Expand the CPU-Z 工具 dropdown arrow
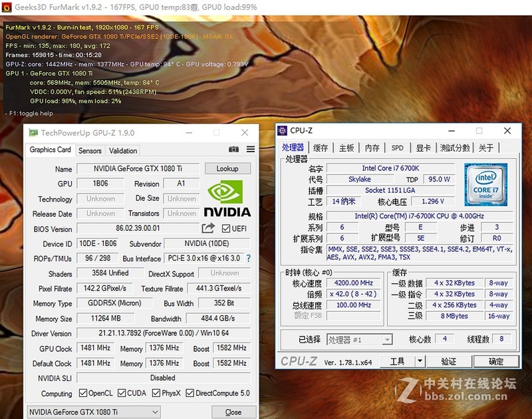The width and height of the screenshot is (532, 419). click(420, 361)
